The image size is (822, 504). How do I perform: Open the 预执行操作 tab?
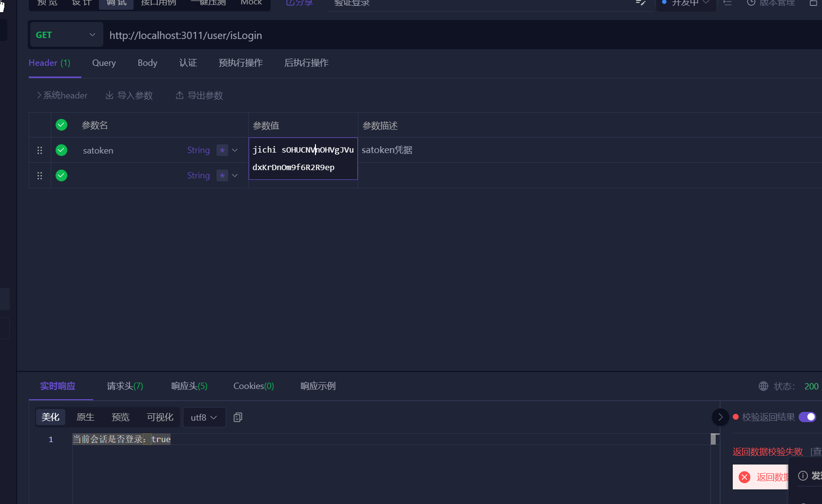241,63
